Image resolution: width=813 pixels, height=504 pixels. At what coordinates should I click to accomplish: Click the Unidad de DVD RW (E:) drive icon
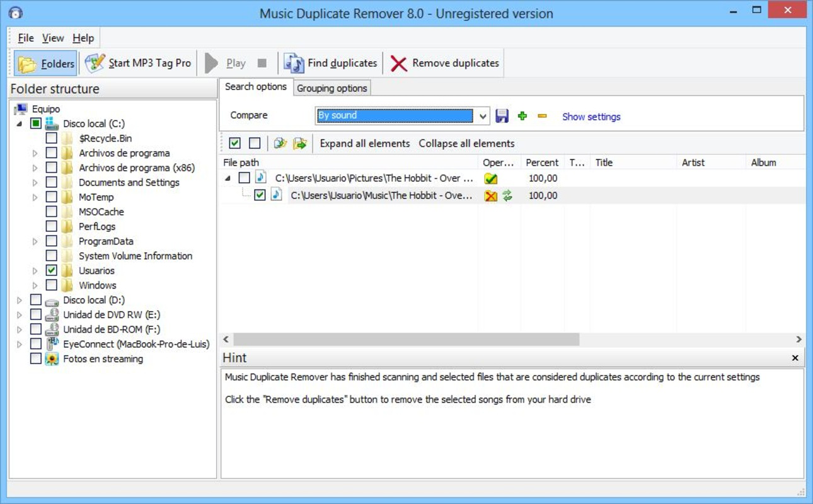pyautogui.click(x=52, y=315)
